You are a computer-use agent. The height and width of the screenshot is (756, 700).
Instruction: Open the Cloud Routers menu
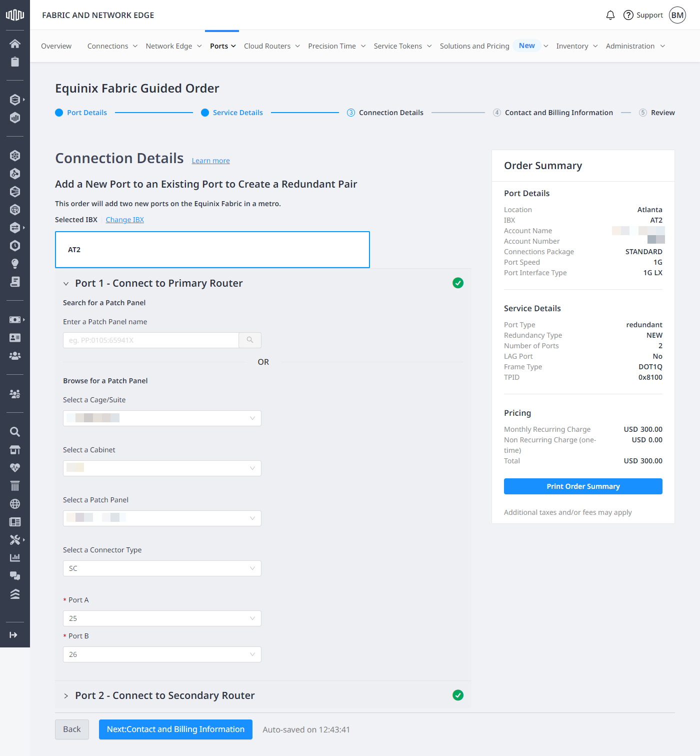(x=272, y=46)
